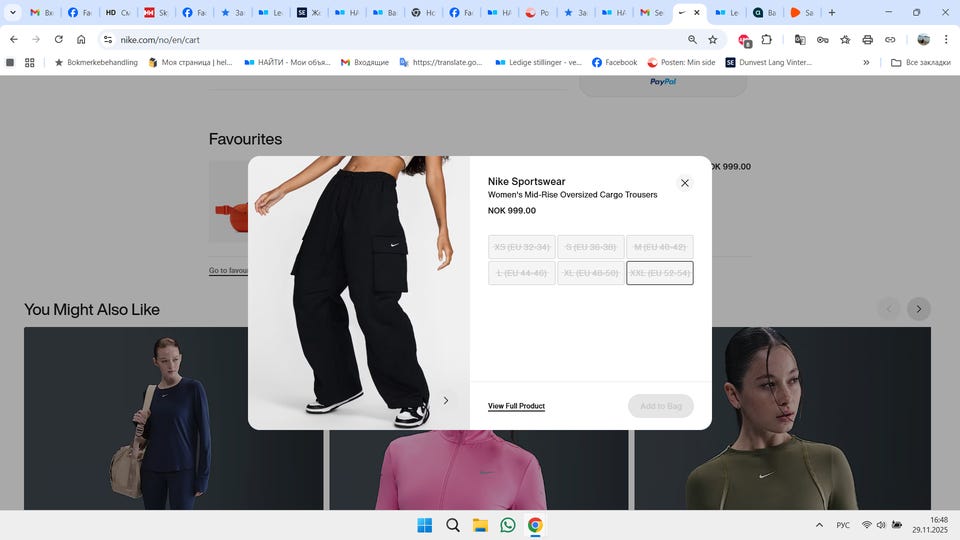The image size is (960, 540).
Task: Expand the tab search dropdown
Action: tap(12, 12)
